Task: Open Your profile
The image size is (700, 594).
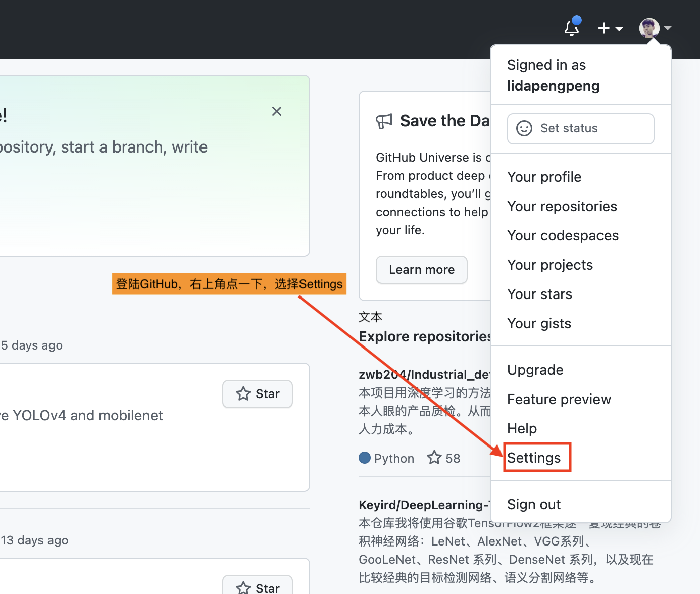Action: [544, 177]
